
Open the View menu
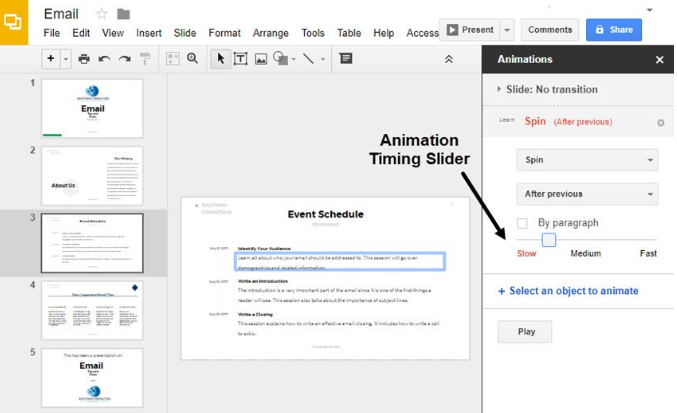(113, 33)
